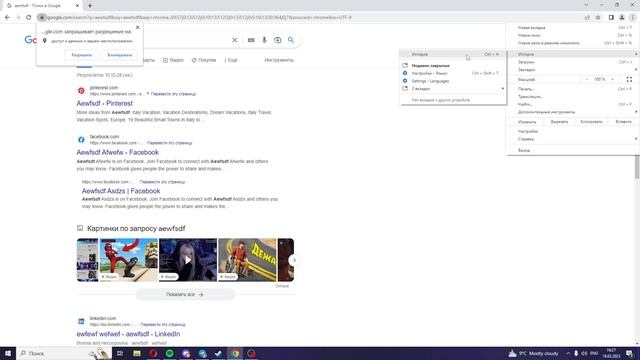Open new incognito window menu item

pos(573,43)
